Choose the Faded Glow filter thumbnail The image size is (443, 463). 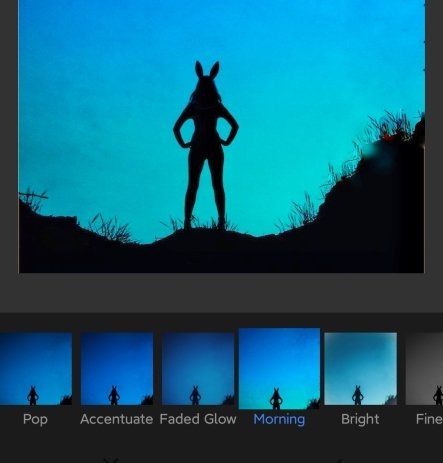[198, 369]
